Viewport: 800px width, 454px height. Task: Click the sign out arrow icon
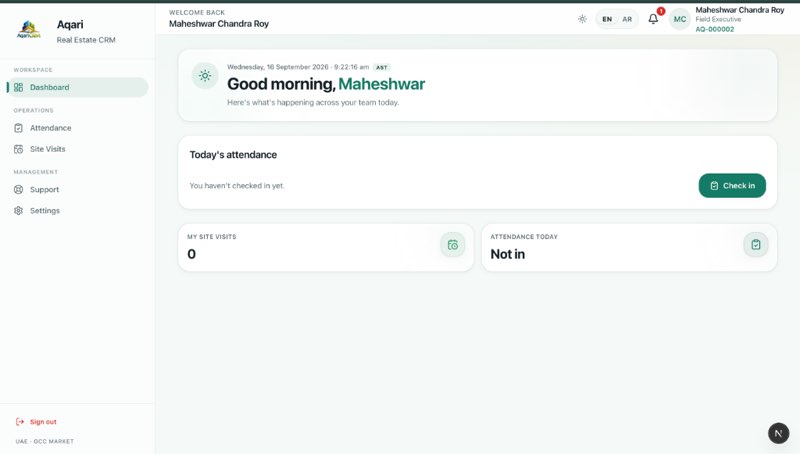click(20, 422)
